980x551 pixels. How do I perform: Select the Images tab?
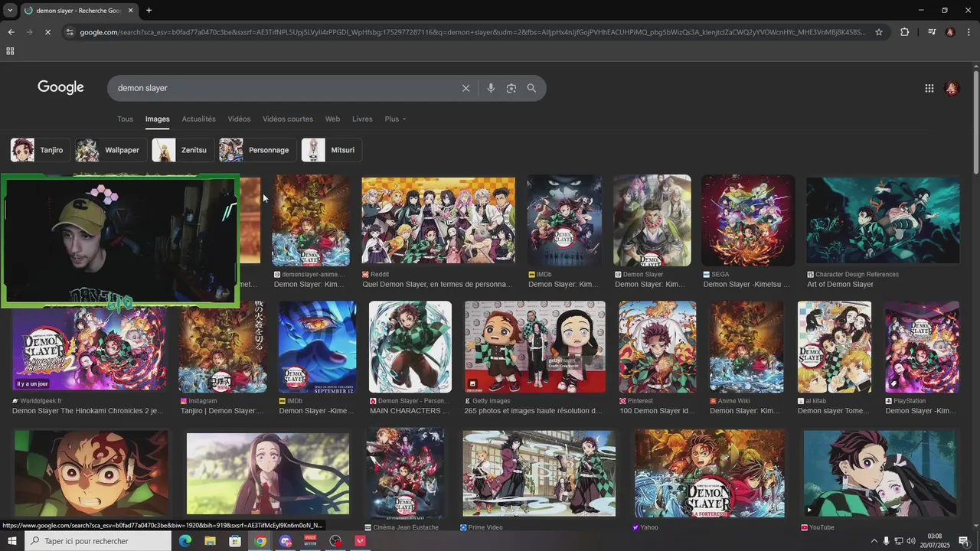[x=158, y=119]
